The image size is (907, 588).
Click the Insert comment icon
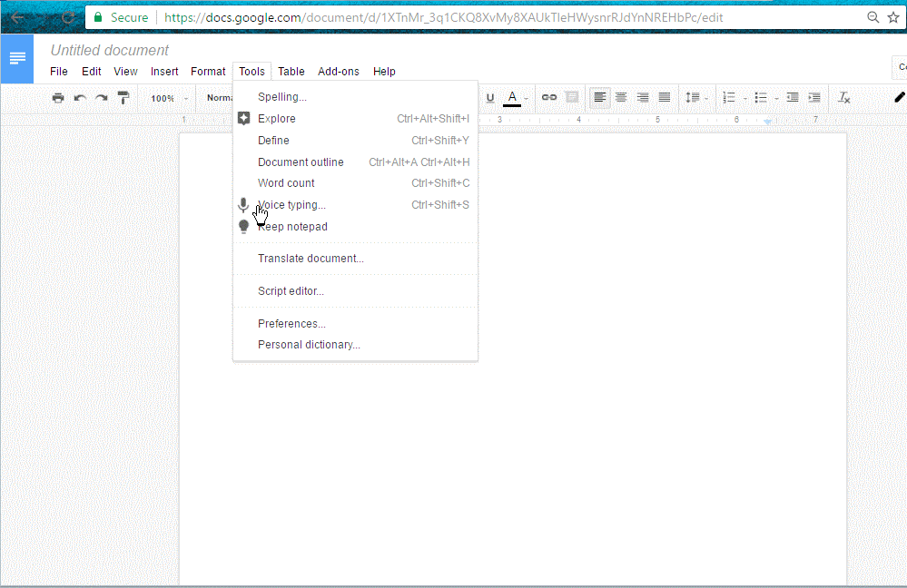571,97
